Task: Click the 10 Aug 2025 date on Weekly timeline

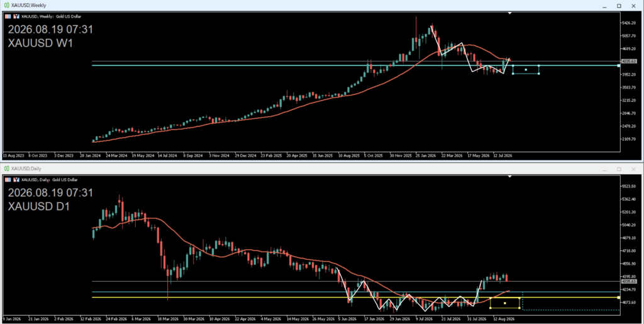Action: pos(348,156)
